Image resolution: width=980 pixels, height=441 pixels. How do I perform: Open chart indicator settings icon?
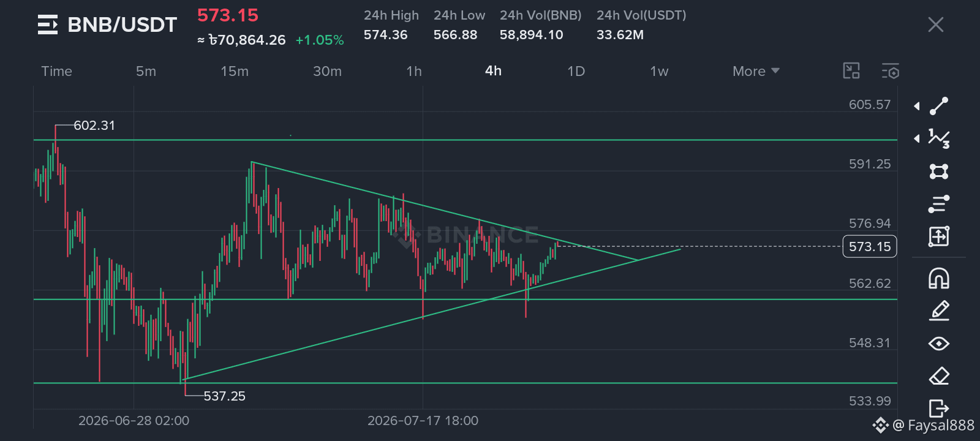891,70
